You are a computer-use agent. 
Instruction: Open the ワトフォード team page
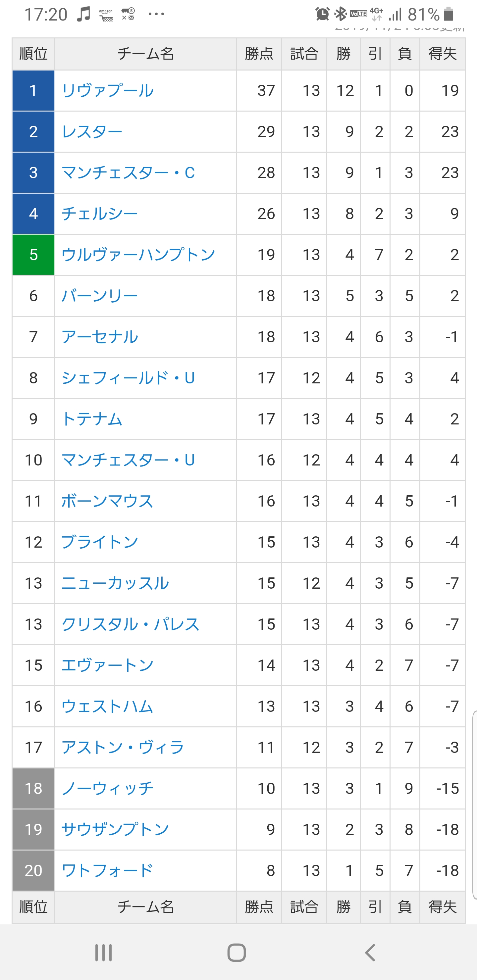point(107,871)
